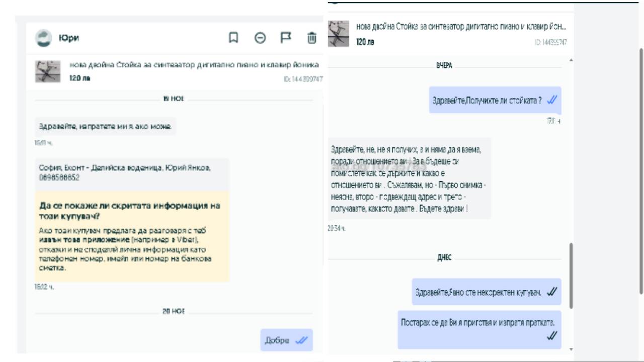
Task: Open the stand listing thumbnail in right chat
Action: [339, 34]
